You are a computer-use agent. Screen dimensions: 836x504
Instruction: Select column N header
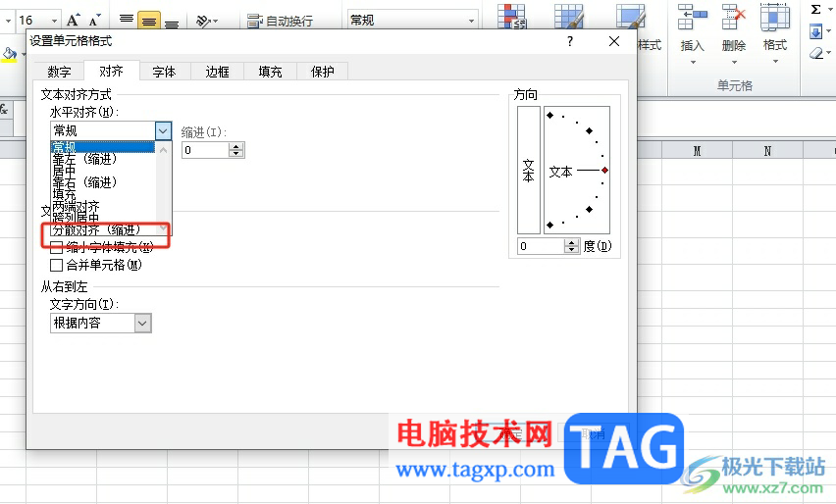767,151
